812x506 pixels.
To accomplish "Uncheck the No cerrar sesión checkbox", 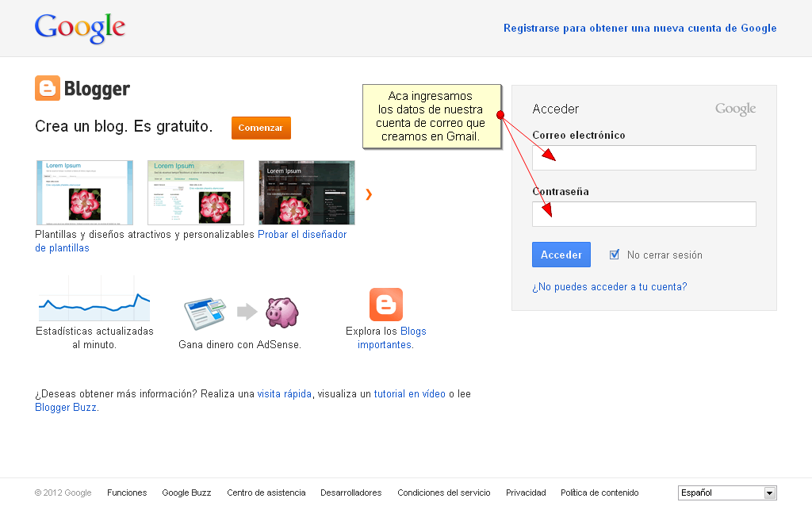I will 615,254.
